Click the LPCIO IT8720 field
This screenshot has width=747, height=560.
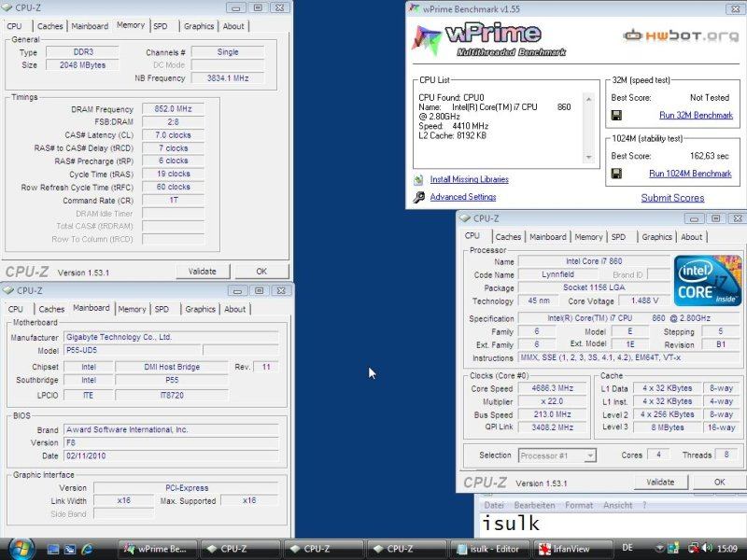click(x=172, y=395)
